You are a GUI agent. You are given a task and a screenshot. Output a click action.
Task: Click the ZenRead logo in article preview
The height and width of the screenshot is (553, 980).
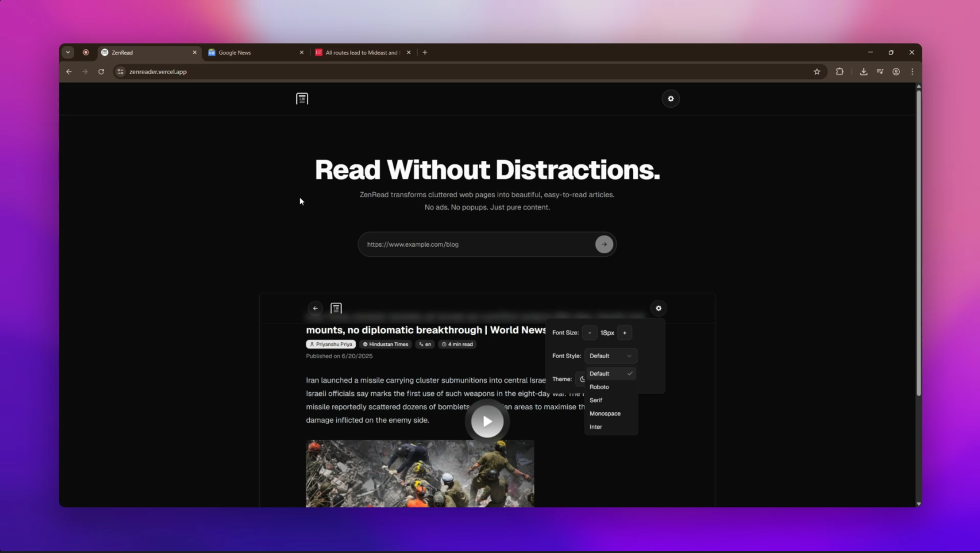(x=336, y=308)
